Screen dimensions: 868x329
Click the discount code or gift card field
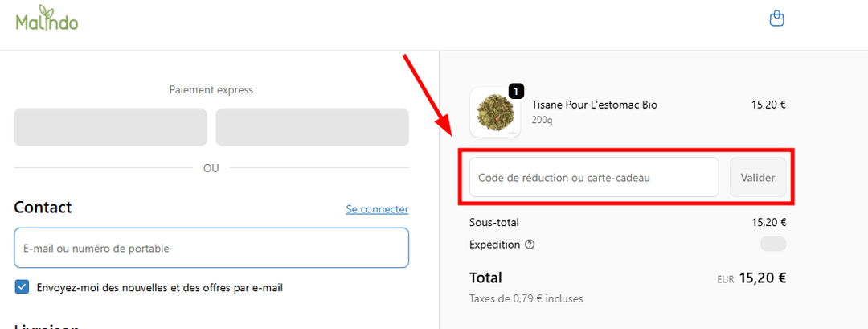pos(593,177)
